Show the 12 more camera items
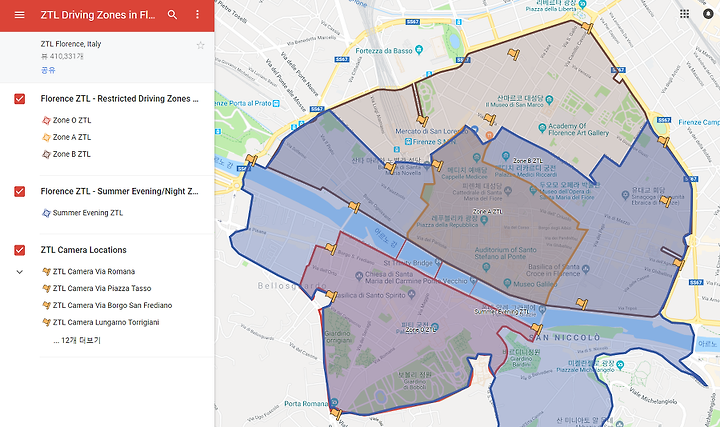 coord(77,340)
